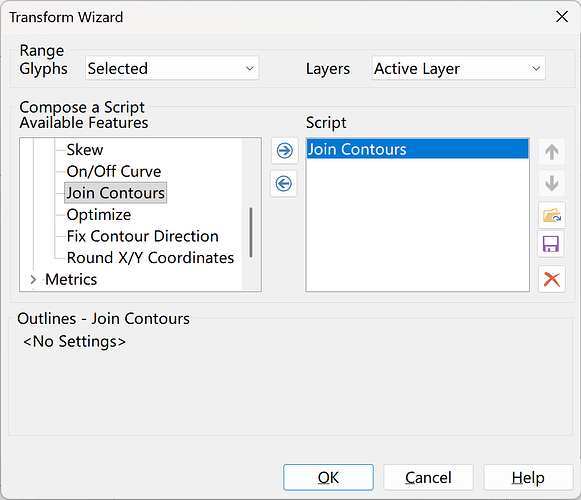Remove feature from script with left arrow
This screenshot has width=581, height=500.
coord(284,183)
